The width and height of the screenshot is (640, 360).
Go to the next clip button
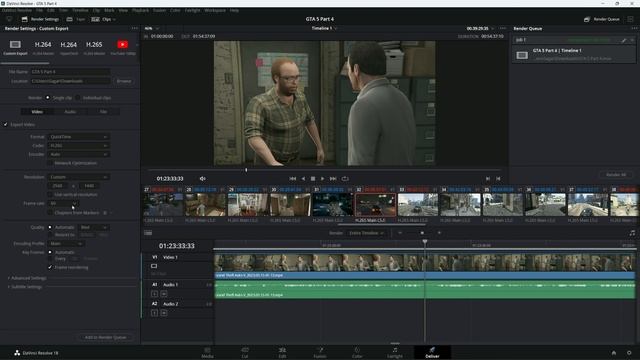488,178
